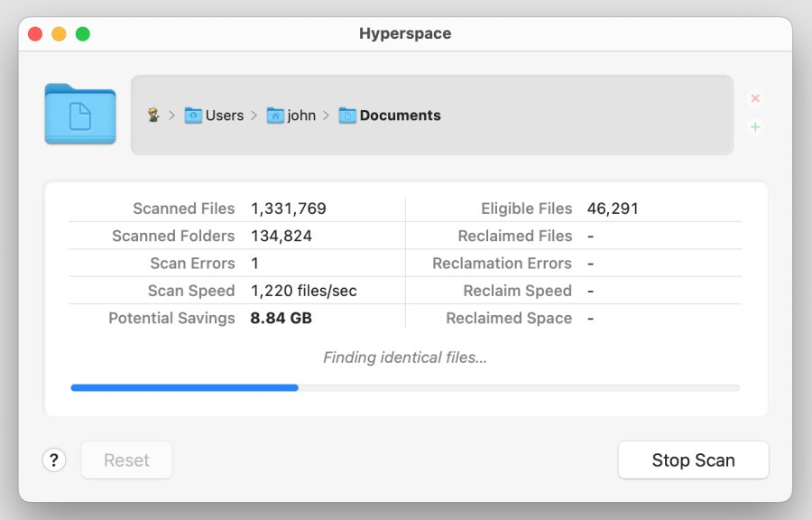Open help with the question mark button
Screen dimensions: 812x520
point(54,460)
